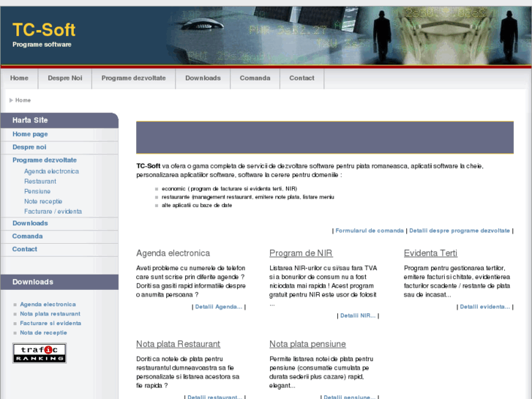Open Home page in Harta Site sidebar
Image resolution: width=532 pixels, height=399 pixels.
tap(30, 134)
